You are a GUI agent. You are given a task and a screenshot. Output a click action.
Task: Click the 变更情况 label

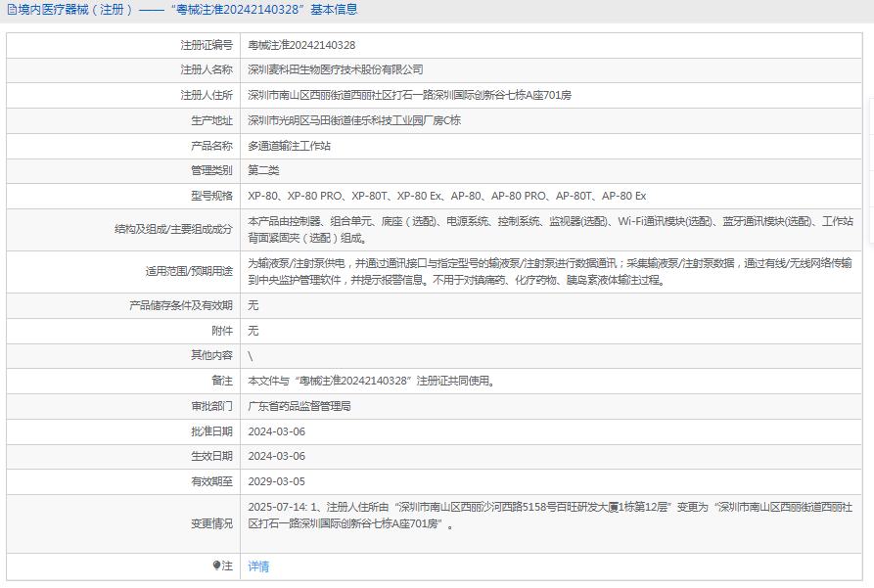[x=211, y=523]
